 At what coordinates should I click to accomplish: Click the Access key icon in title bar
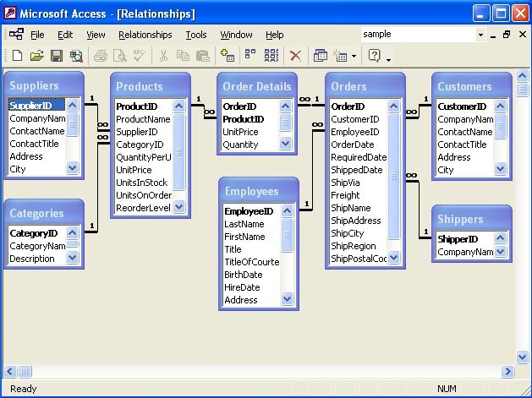(x=9, y=13)
